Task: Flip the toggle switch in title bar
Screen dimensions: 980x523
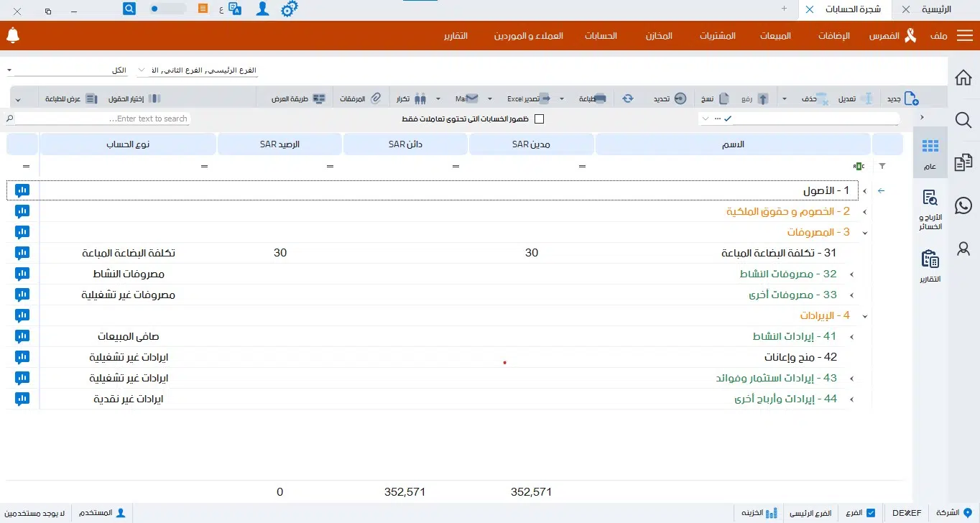Action: click(x=167, y=9)
